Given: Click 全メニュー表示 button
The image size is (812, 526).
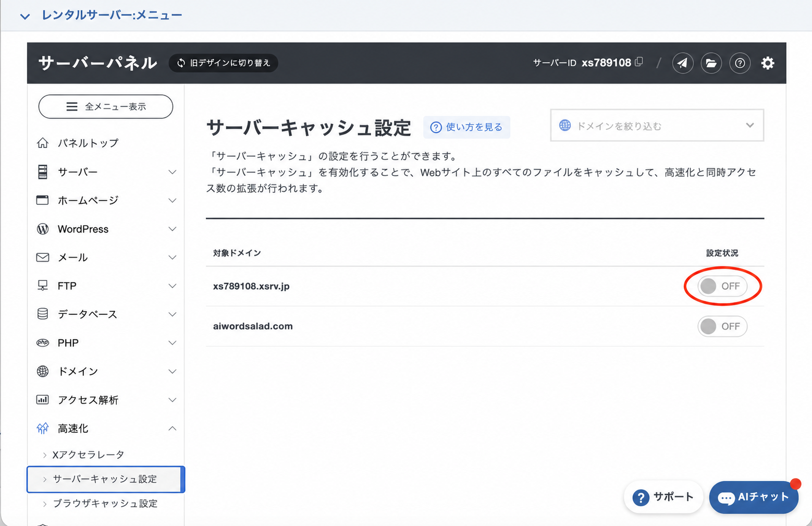Looking at the screenshot, I should click(106, 106).
